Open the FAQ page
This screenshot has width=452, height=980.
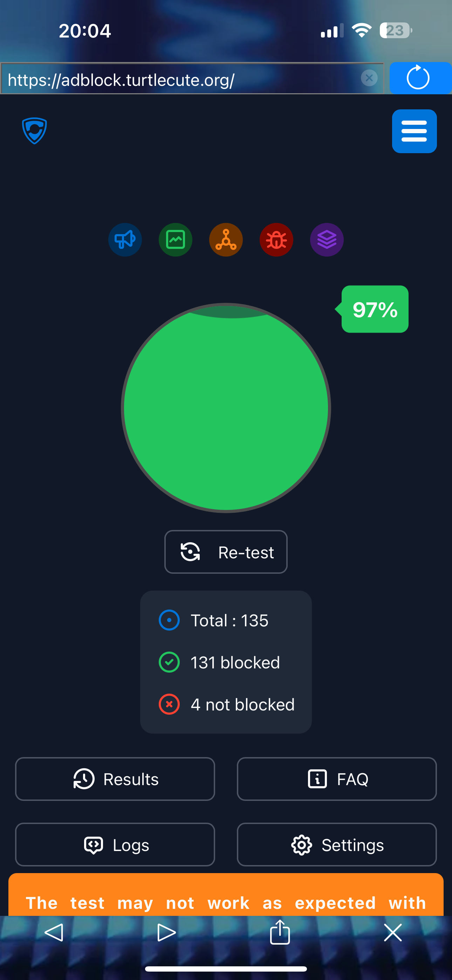tap(337, 779)
